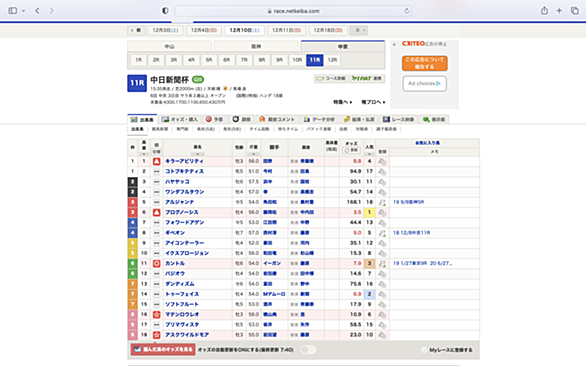Click red selected-horse odds button

(x=163, y=350)
